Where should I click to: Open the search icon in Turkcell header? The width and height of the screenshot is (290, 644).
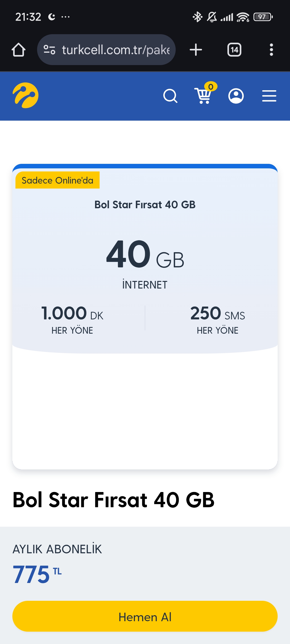point(170,96)
